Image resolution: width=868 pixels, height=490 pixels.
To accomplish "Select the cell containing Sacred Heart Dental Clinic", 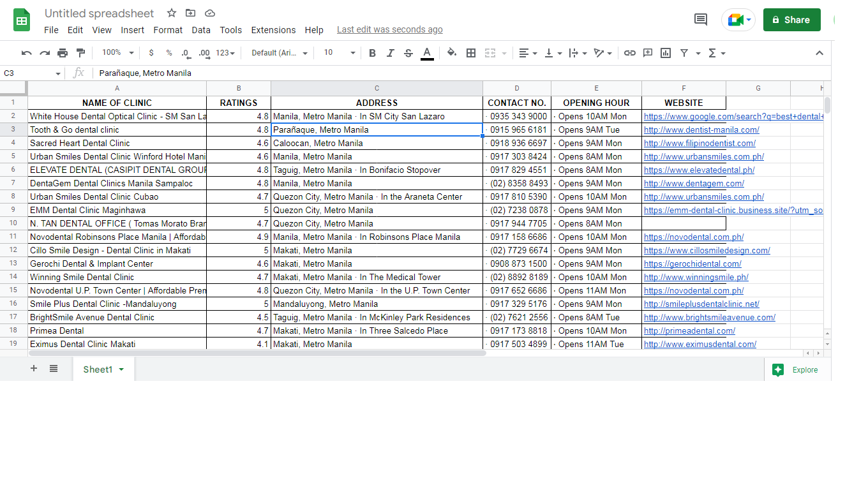I will point(117,144).
